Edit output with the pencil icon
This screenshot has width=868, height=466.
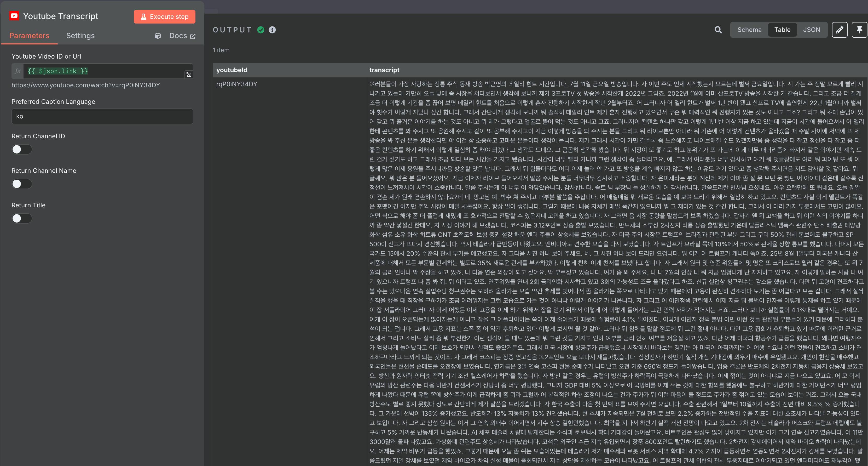[x=840, y=30]
